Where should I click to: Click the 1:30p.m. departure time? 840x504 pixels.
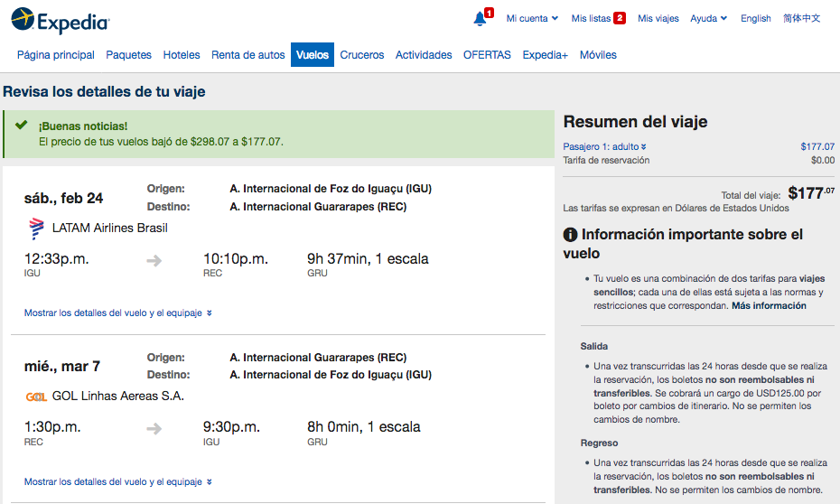[x=52, y=427]
